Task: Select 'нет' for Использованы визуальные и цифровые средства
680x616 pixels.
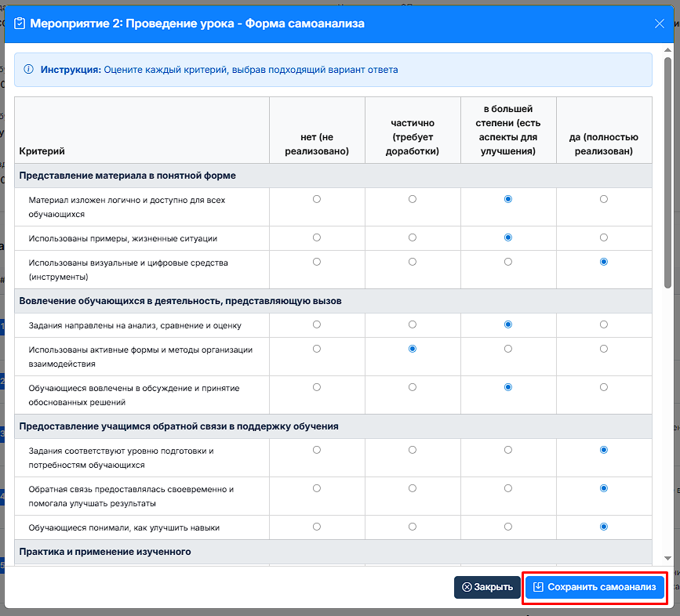Action: [x=317, y=262]
